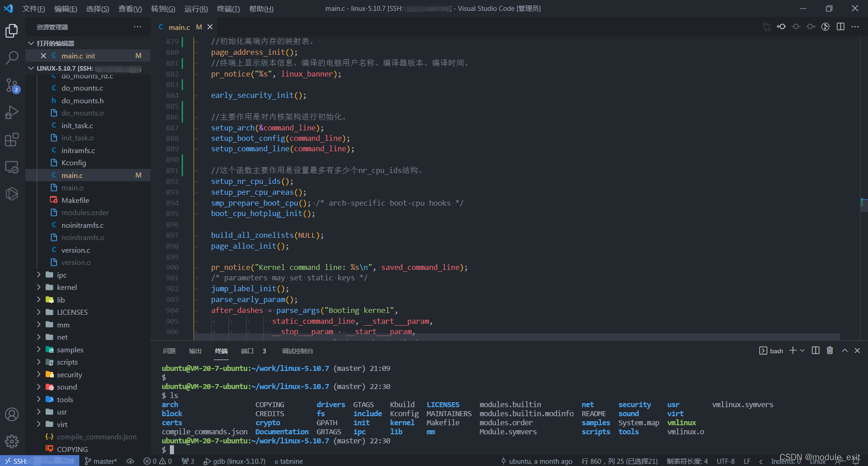868x466 pixels.
Task: Click the timeline history clock icon
Action: click(x=825, y=27)
